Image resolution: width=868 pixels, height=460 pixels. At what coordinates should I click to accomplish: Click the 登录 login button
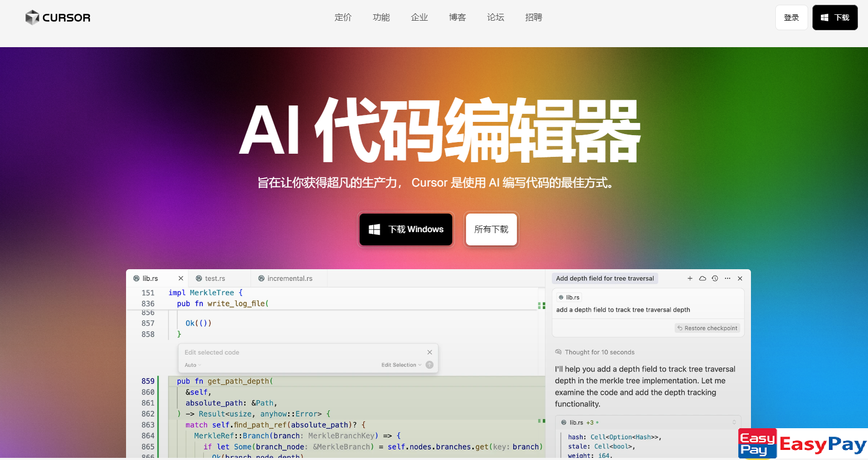point(792,17)
